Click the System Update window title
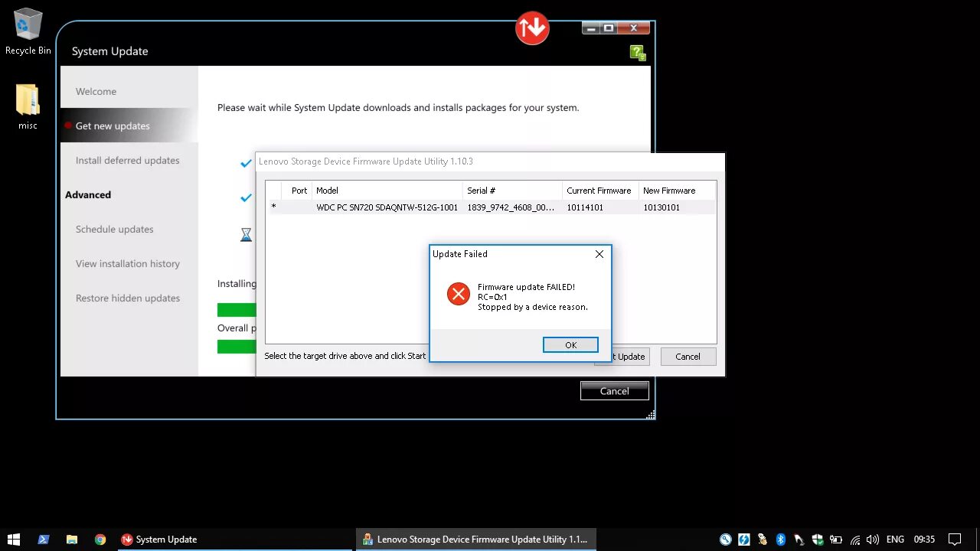The image size is (980, 551). [109, 51]
